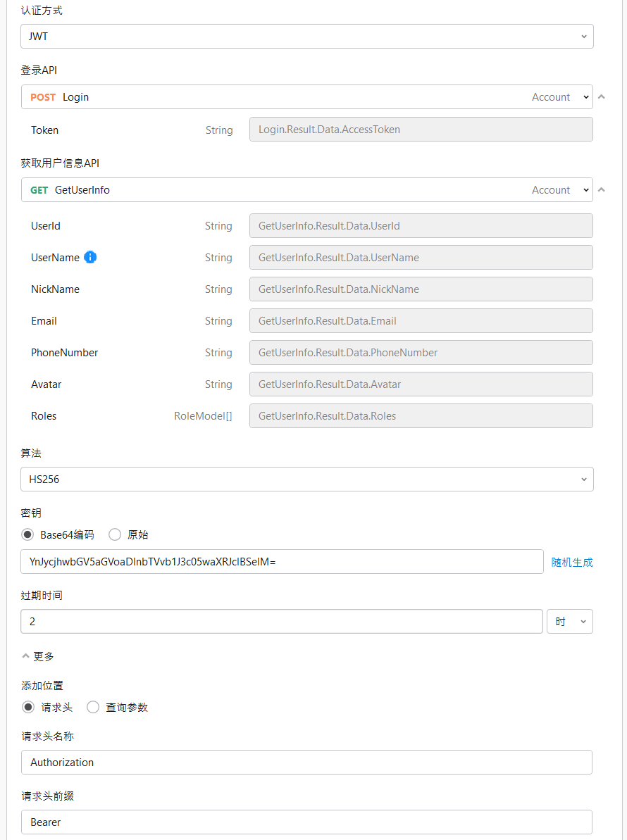Screen dimensions: 627x840
Task: Click the secret key input field
Action: coord(282,562)
